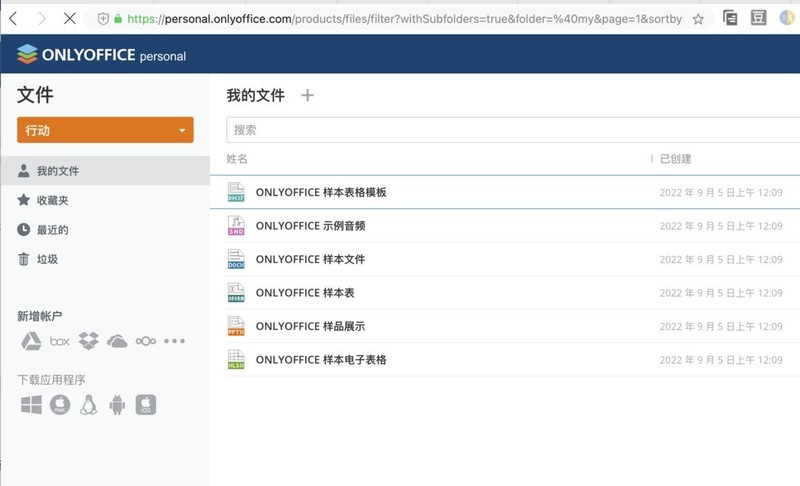Download the Windows desktop app
Viewport: 800px width, 486px height.
click(x=31, y=405)
